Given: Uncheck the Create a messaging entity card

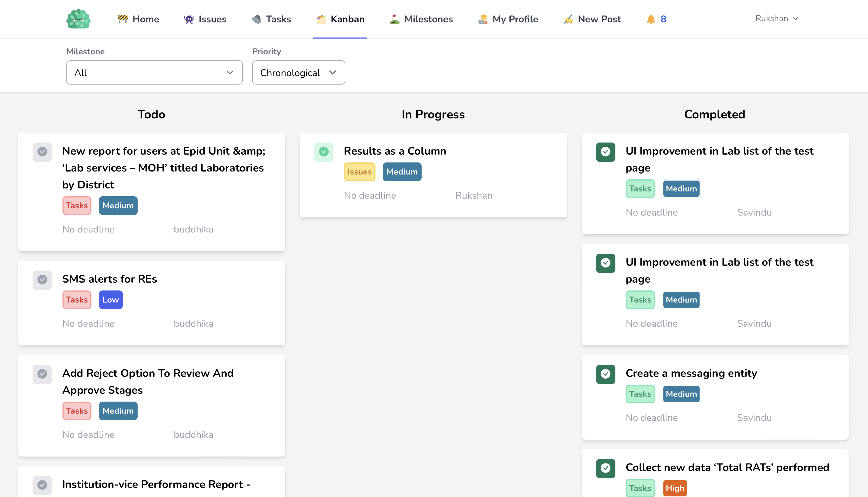Looking at the screenshot, I should (605, 374).
